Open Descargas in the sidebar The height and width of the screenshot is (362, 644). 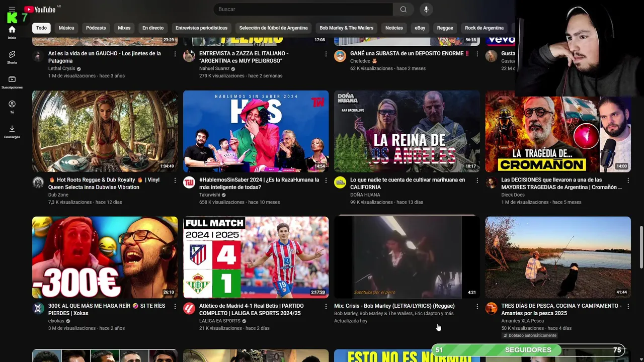[x=12, y=132]
